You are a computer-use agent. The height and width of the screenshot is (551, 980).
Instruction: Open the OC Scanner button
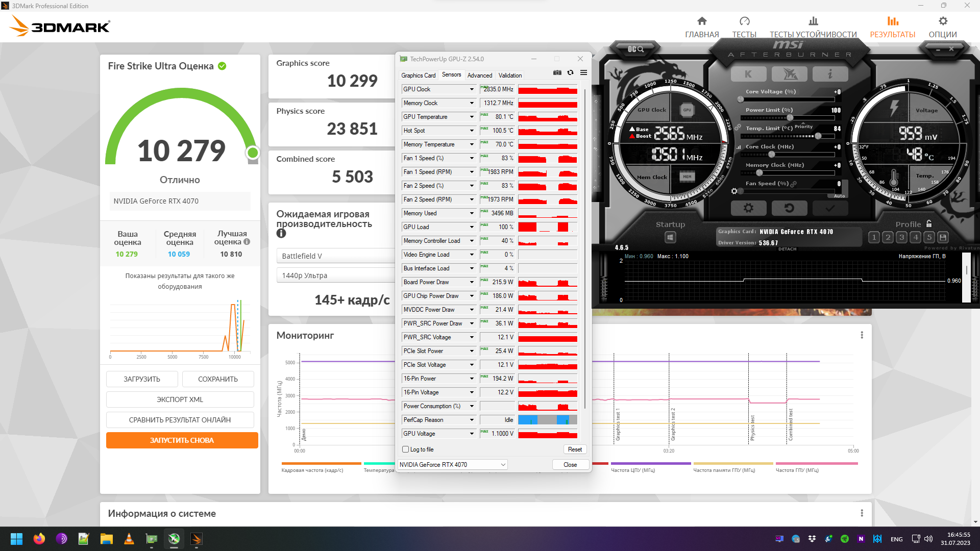[635, 49]
